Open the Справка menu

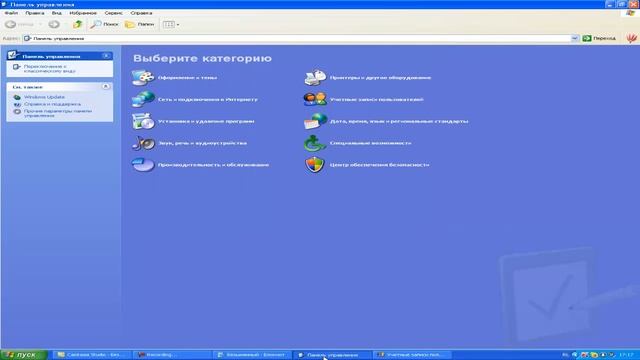pos(141,13)
